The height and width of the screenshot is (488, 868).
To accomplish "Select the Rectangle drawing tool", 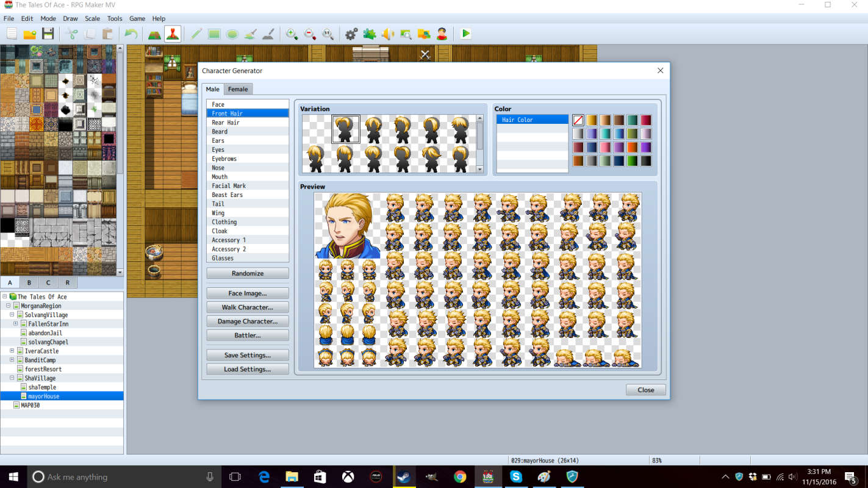I will coord(214,34).
